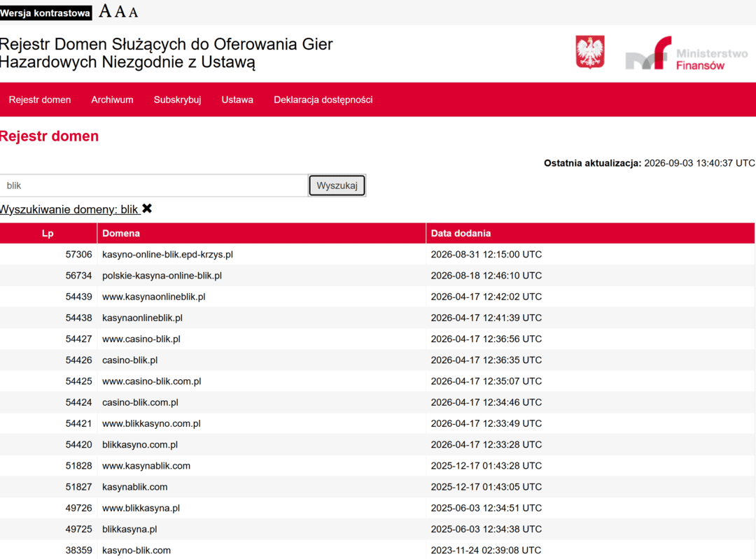The height and width of the screenshot is (559, 756).
Task: Open Deklaracja dostępności menu item
Action: tap(323, 100)
